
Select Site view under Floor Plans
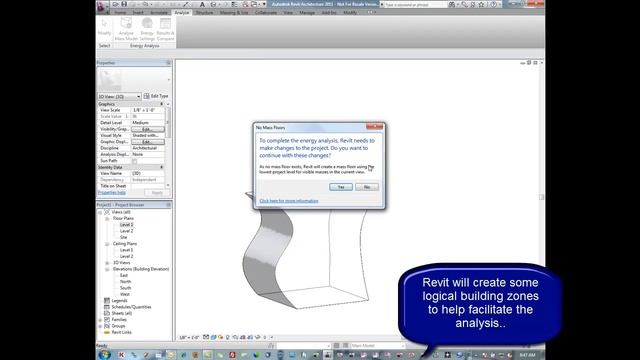(123, 237)
